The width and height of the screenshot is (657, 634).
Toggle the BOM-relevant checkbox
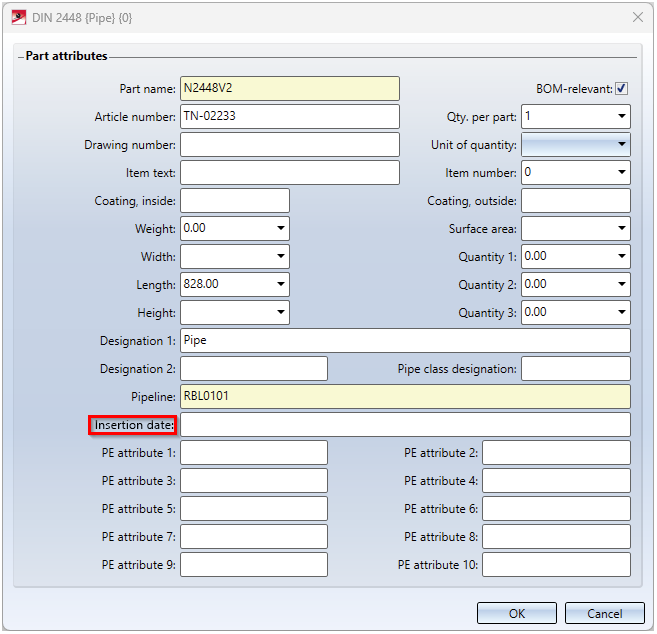point(621,88)
